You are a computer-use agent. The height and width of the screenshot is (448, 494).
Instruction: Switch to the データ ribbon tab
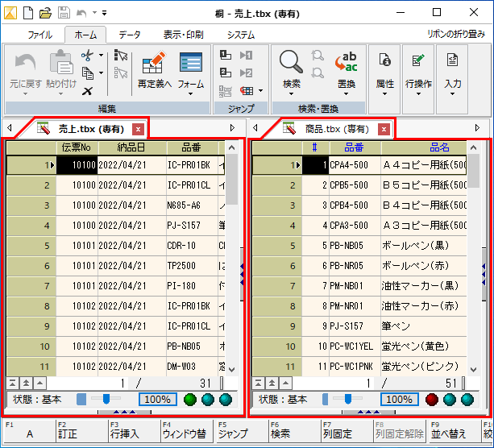pyautogui.click(x=130, y=35)
